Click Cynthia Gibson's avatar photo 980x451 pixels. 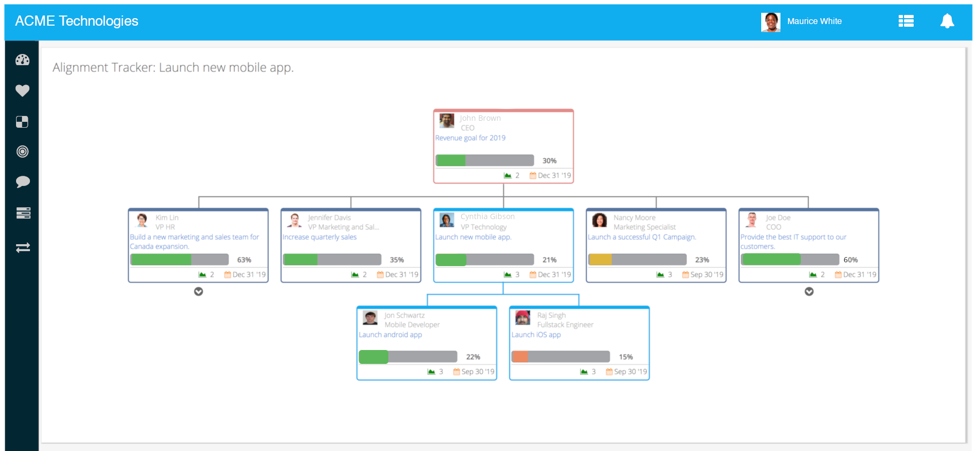447,220
